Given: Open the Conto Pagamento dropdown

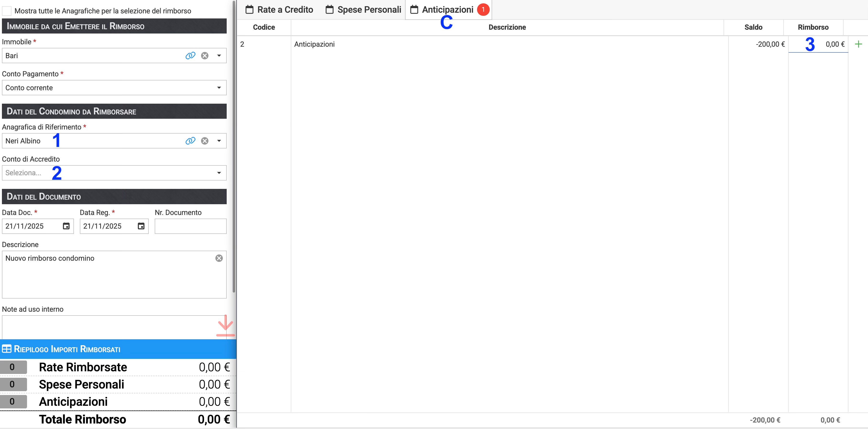Looking at the screenshot, I should tap(219, 88).
